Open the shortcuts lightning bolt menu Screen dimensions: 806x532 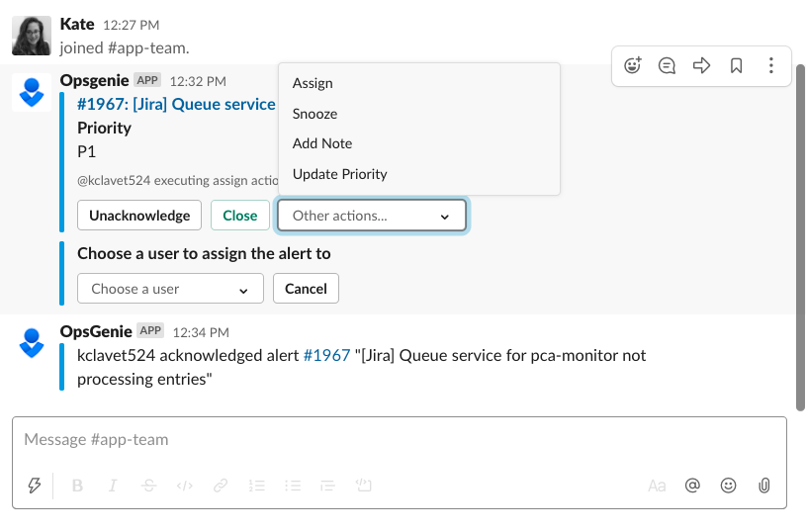(35, 486)
